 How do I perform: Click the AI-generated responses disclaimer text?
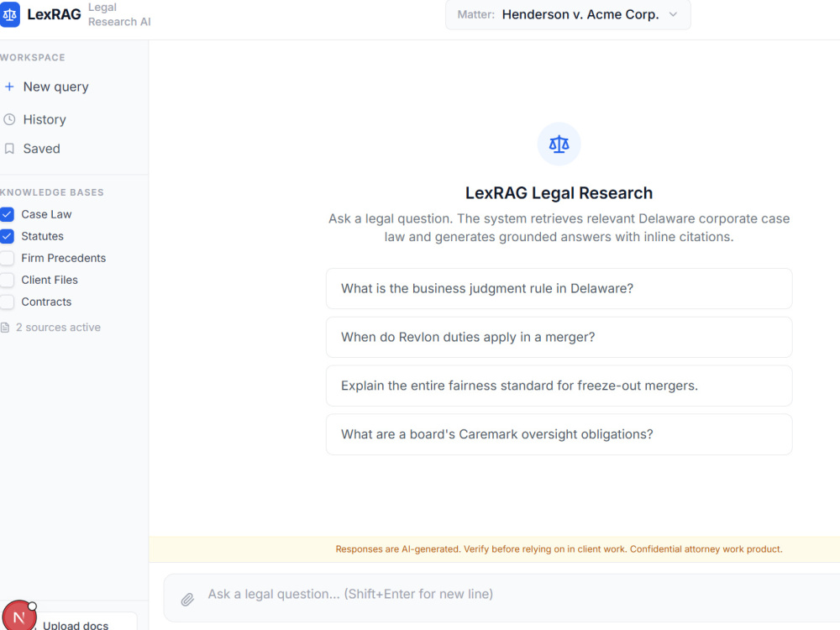559,549
